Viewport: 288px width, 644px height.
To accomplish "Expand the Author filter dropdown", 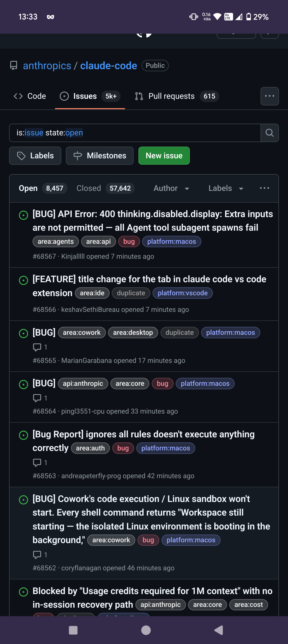I will pos(171,188).
